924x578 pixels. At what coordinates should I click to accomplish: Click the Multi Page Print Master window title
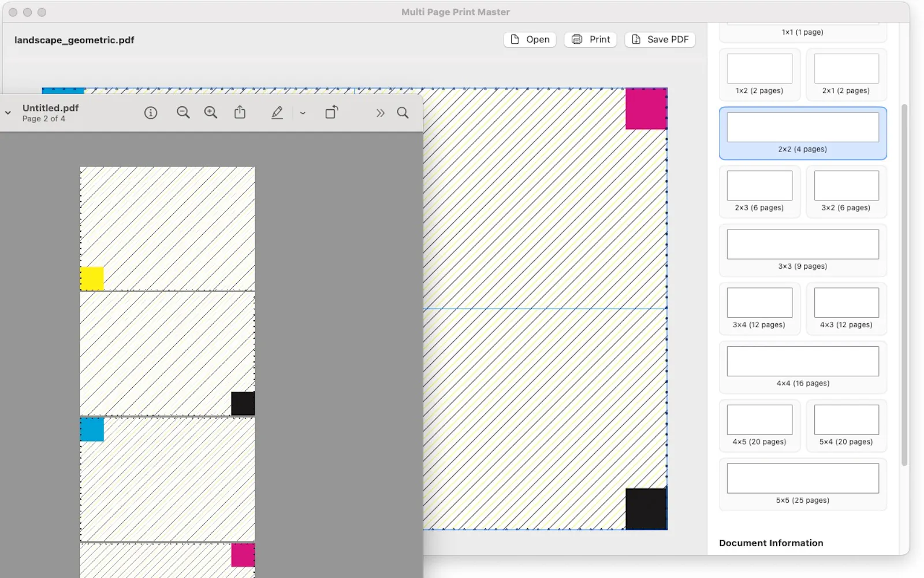pos(456,12)
